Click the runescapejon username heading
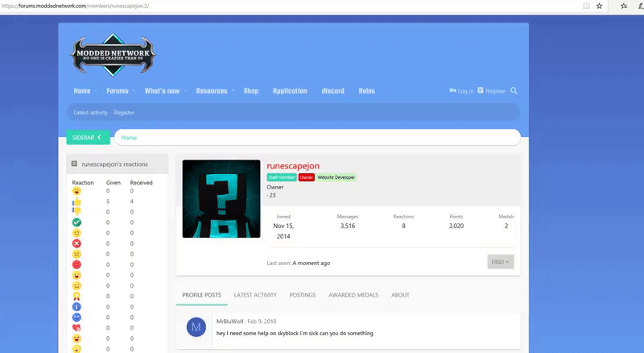The height and width of the screenshot is (353, 644). (293, 166)
